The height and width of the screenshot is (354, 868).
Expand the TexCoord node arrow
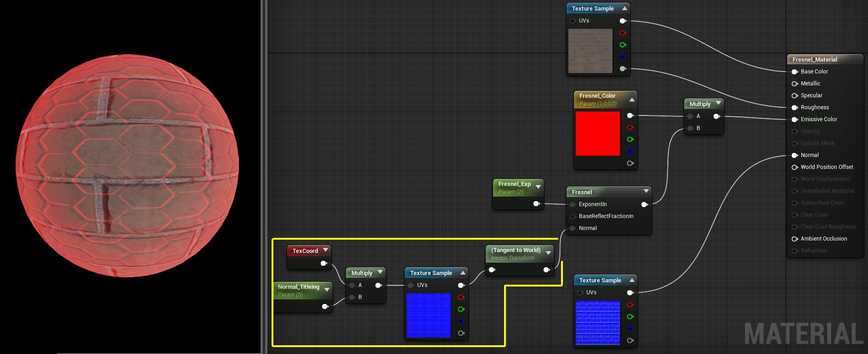pyautogui.click(x=325, y=250)
